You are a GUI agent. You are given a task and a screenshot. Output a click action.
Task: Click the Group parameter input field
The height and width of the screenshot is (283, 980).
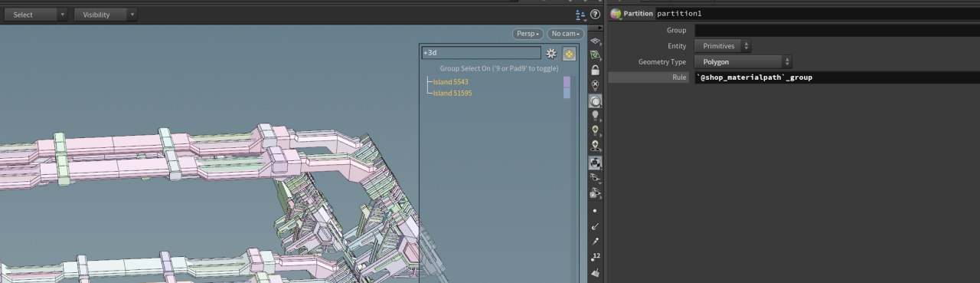[837, 30]
